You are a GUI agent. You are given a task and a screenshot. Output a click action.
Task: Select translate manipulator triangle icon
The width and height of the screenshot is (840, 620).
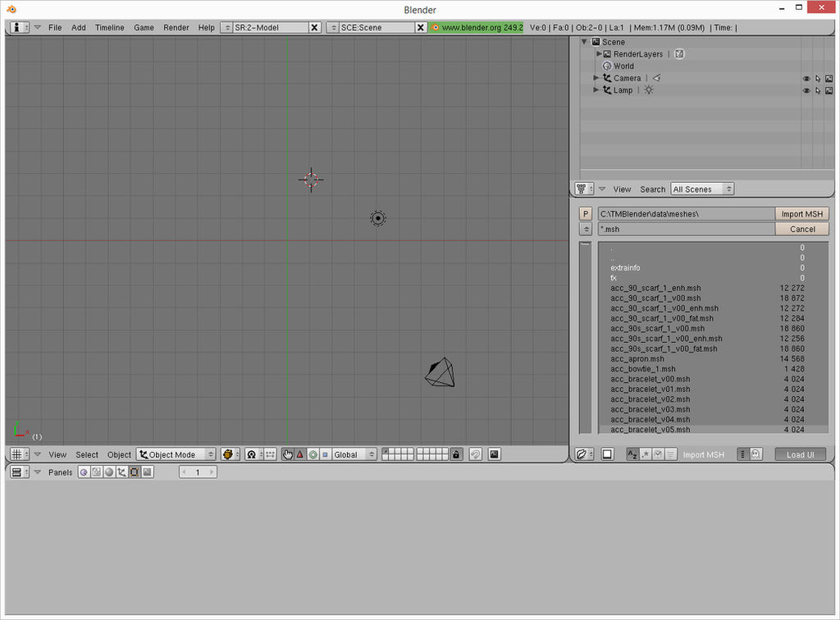tap(300, 454)
